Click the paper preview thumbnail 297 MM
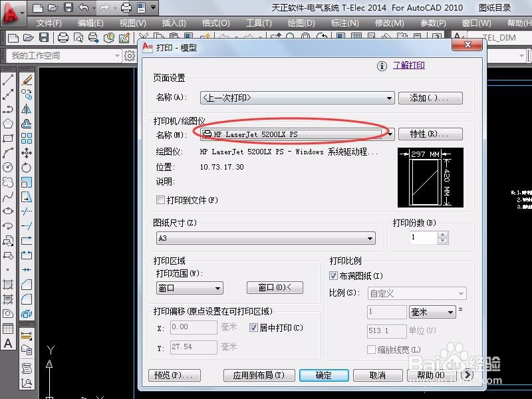 point(430,178)
